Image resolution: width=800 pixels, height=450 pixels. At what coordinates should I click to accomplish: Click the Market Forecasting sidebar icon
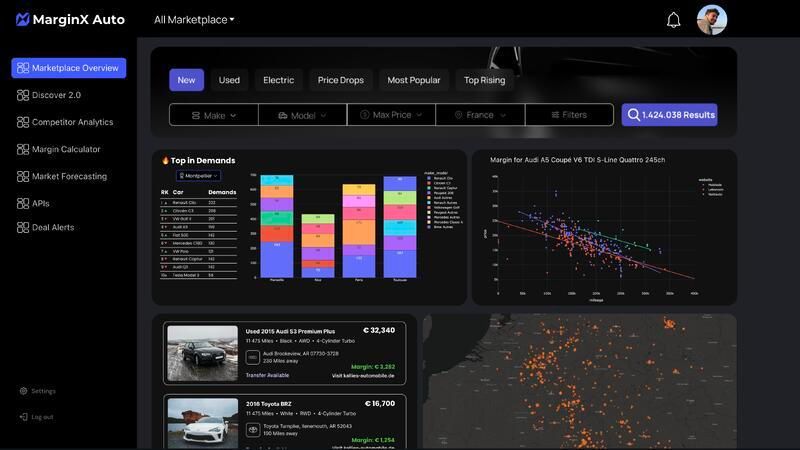(23, 176)
